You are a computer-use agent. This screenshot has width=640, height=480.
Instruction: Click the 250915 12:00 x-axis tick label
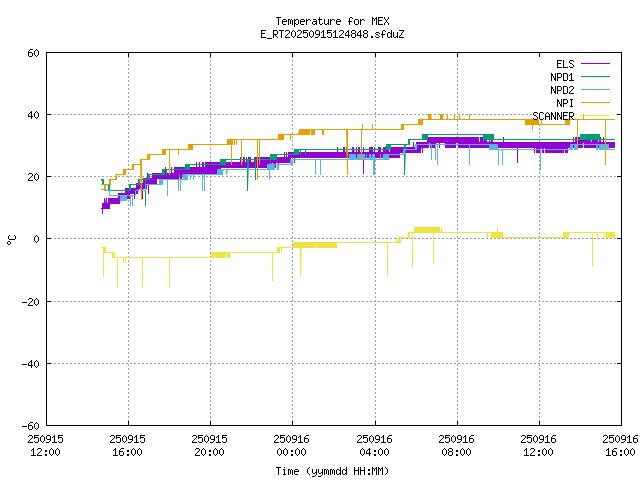tap(45, 445)
